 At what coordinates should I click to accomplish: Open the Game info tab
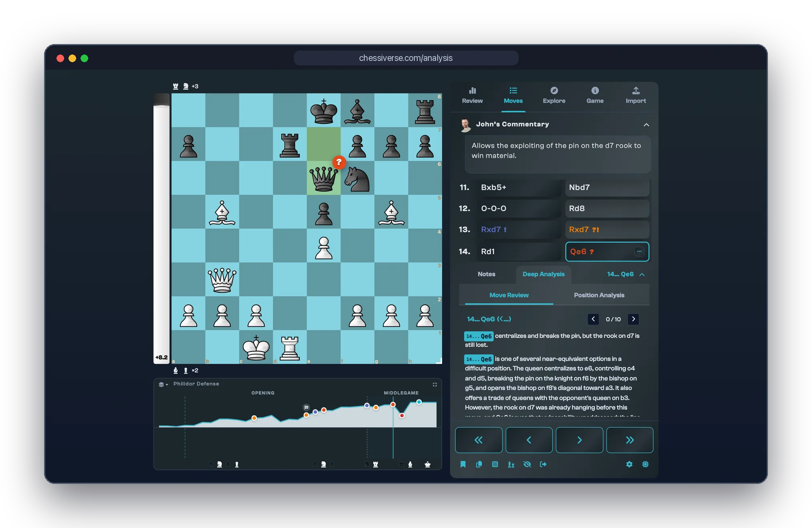click(x=595, y=95)
